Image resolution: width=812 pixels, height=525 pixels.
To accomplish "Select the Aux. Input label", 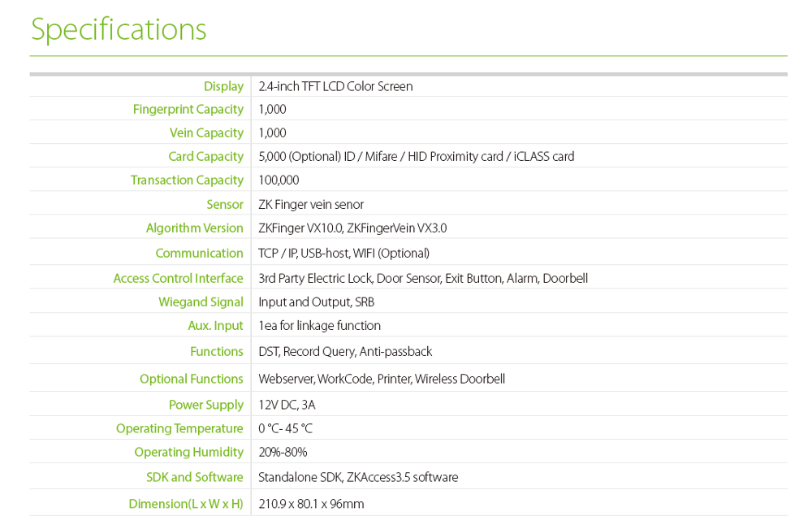I will pyautogui.click(x=215, y=326).
